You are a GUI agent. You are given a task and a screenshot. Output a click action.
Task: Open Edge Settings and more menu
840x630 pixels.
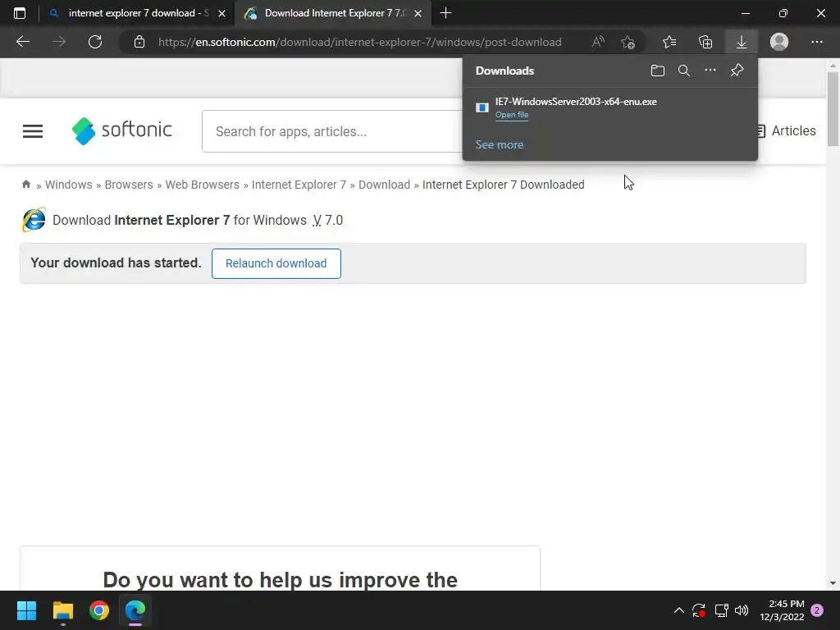click(816, 42)
